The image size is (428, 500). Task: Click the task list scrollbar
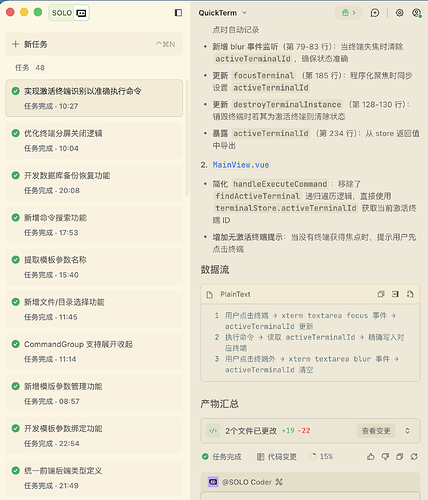pos(187,137)
